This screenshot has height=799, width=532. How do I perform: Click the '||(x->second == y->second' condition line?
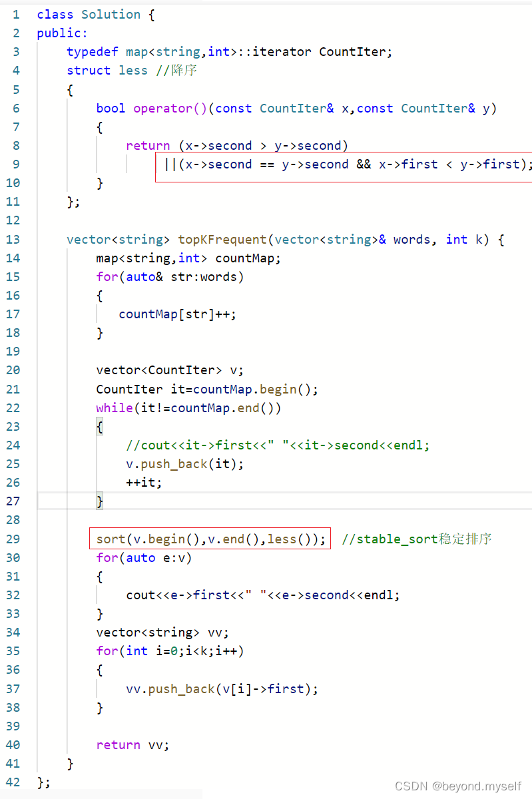(x=348, y=164)
